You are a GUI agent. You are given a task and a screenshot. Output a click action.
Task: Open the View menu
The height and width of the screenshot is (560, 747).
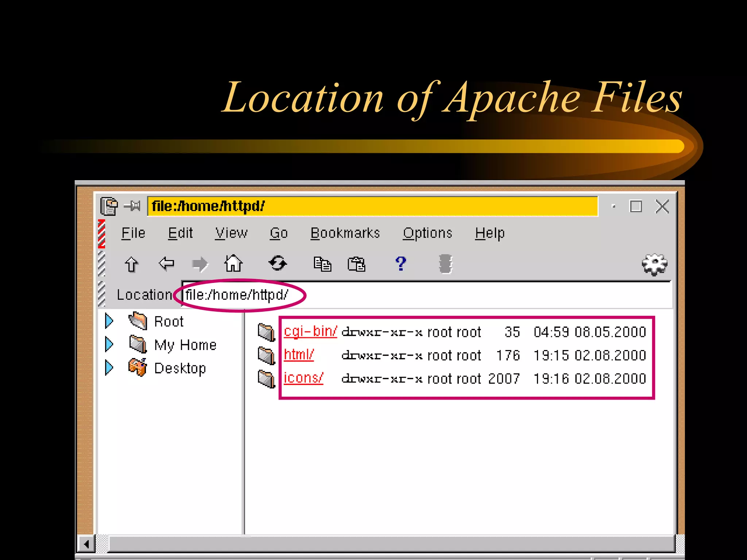231,233
